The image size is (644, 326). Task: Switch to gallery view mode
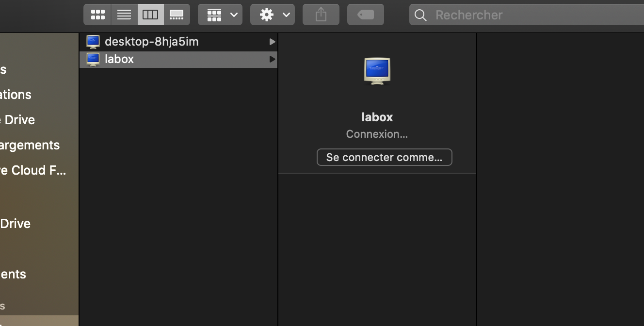point(177,15)
